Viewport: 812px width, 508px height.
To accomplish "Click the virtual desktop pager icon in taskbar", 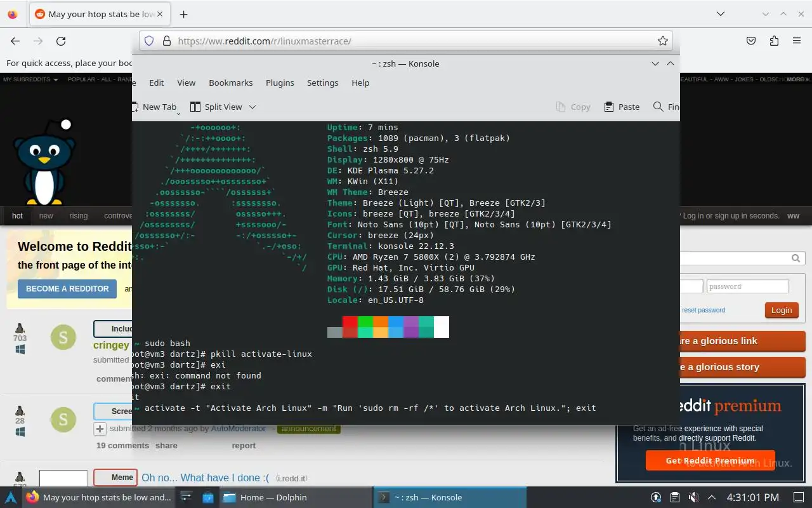I will [186, 497].
